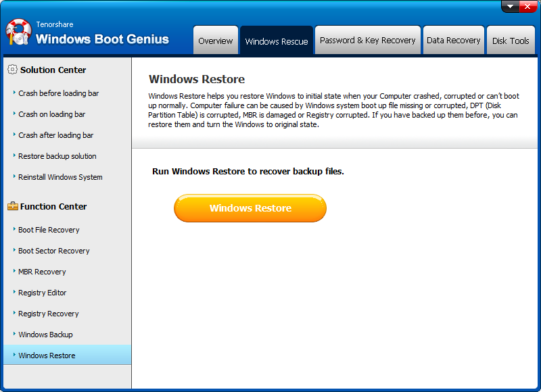Select highlighted Windows Restore sidebar item
The width and height of the screenshot is (541, 392).
(67, 355)
